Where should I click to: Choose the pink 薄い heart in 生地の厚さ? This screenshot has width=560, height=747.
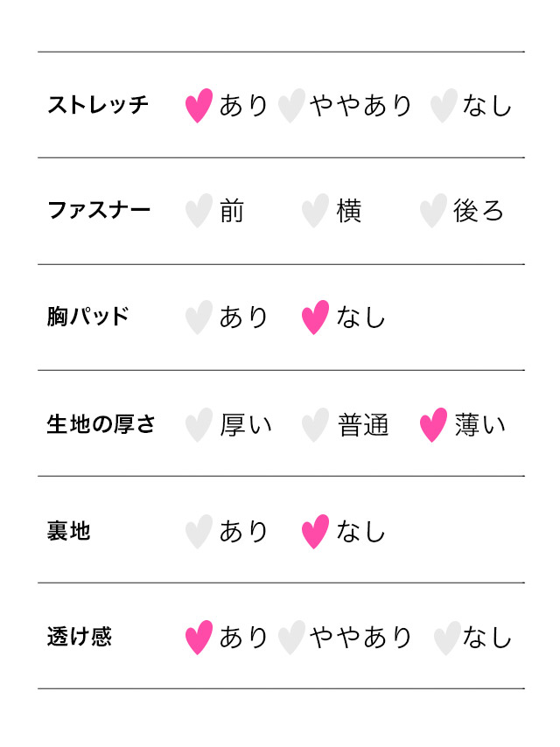(433, 425)
